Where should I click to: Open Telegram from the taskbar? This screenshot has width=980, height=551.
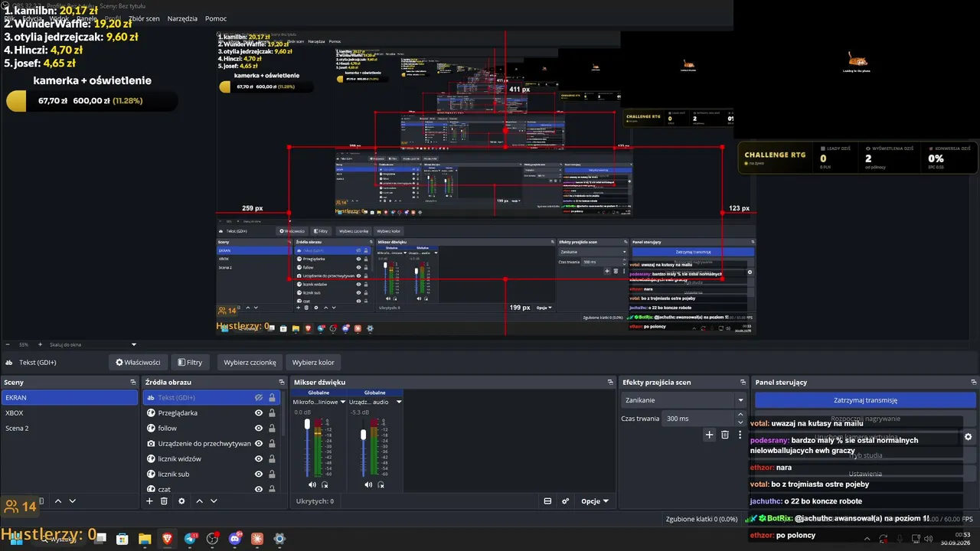190,539
